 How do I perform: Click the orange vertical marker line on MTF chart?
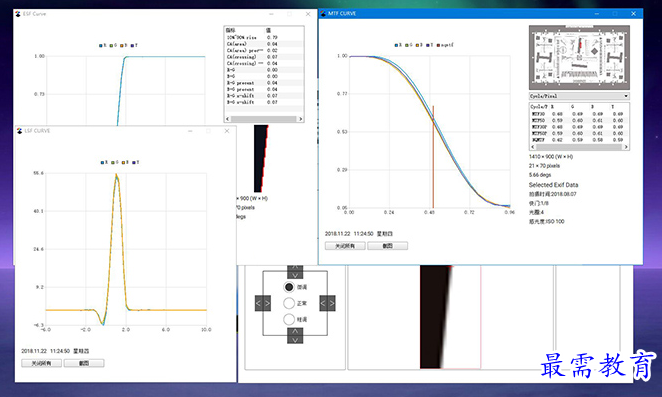[433, 156]
